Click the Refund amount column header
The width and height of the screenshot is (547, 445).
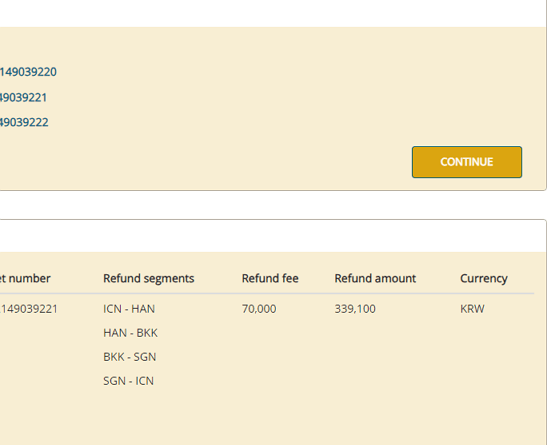(375, 278)
